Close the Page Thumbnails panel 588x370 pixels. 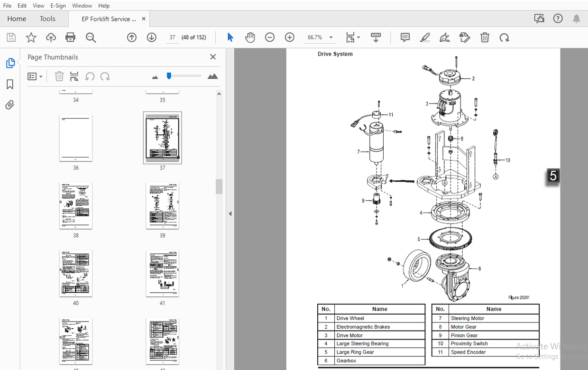pyautogui.click(x=213, y=56)
